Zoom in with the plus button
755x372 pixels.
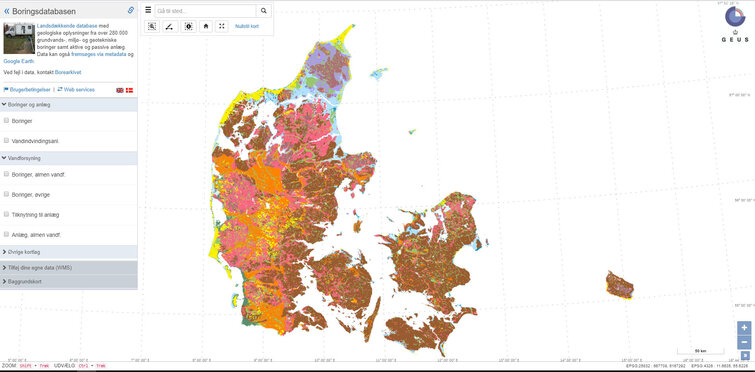click(744, 328)
